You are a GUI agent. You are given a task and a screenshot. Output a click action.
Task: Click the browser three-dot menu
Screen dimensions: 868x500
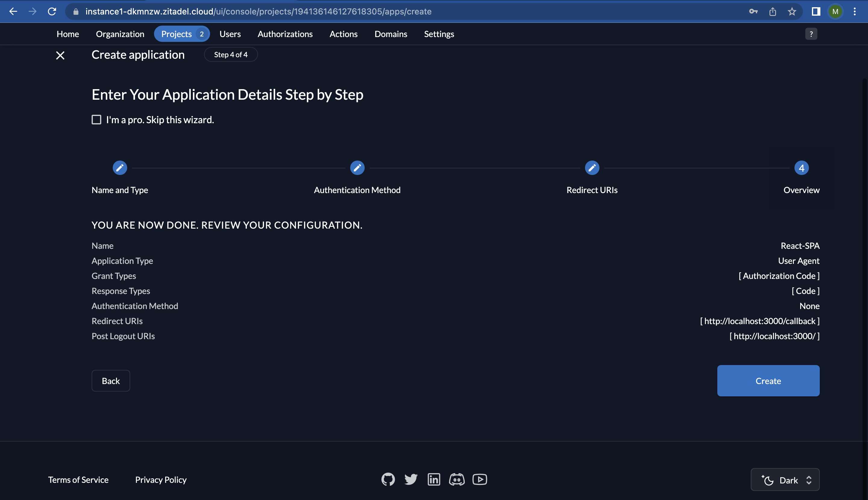pos(854,12)
